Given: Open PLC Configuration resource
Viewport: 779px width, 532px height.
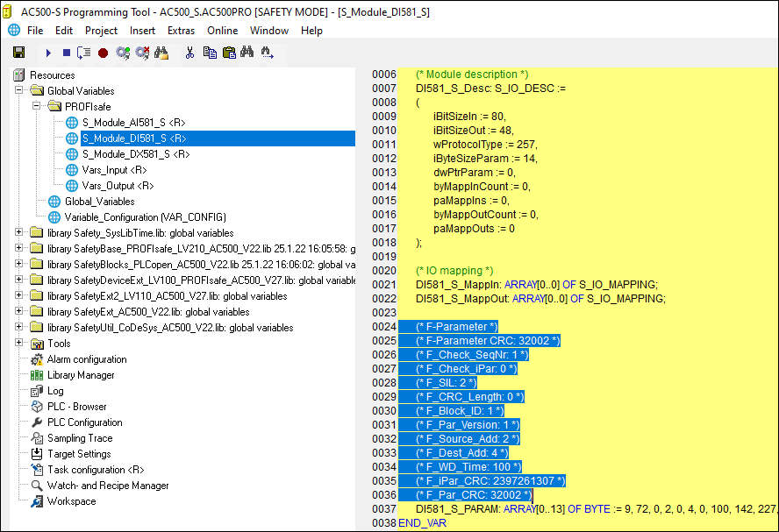Looking at the screenshot, I should (x=84, y=422).
